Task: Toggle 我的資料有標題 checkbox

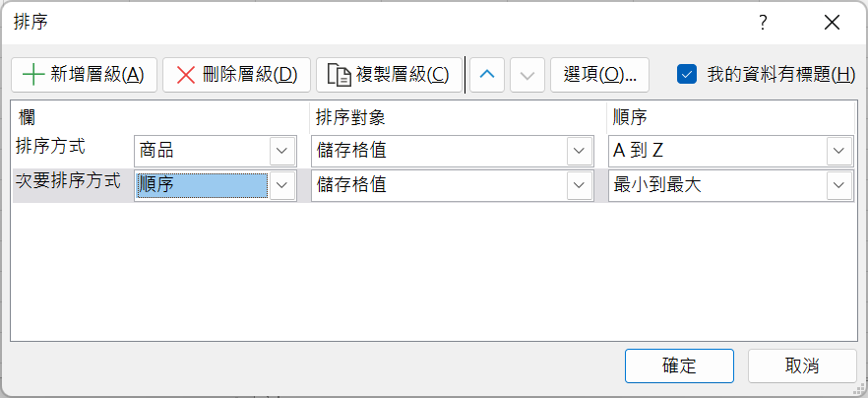Action: pyautogui.click(x=687, y=74)
